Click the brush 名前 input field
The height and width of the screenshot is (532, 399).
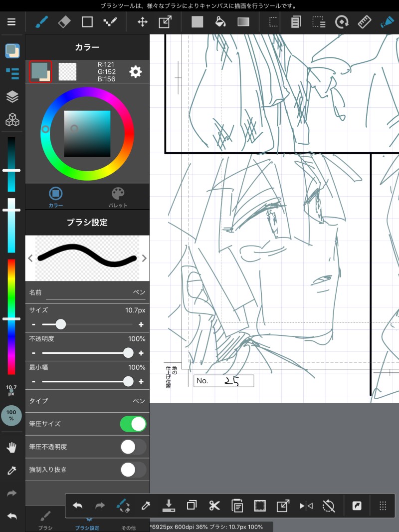96,292
